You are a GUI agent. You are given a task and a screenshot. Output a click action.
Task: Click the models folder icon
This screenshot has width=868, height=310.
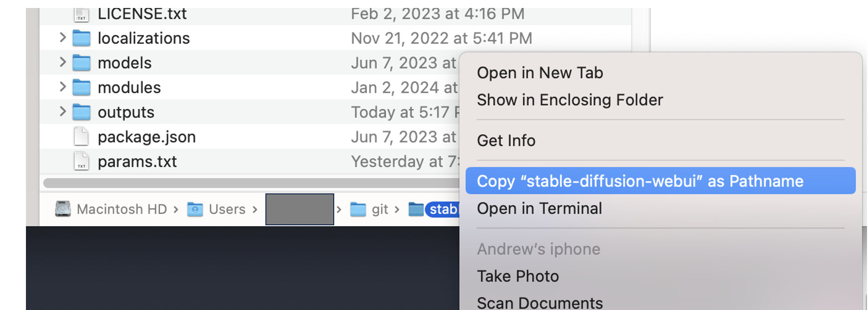[x=81, y=63]
